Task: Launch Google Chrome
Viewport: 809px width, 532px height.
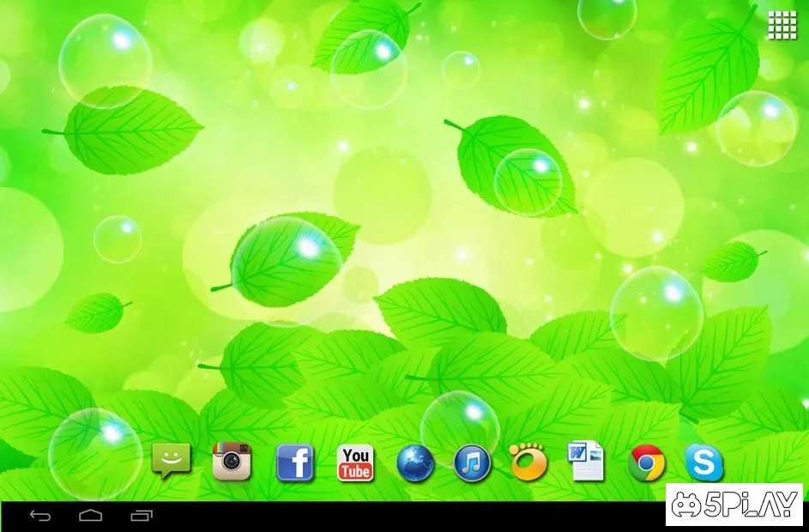Action: 646,463
